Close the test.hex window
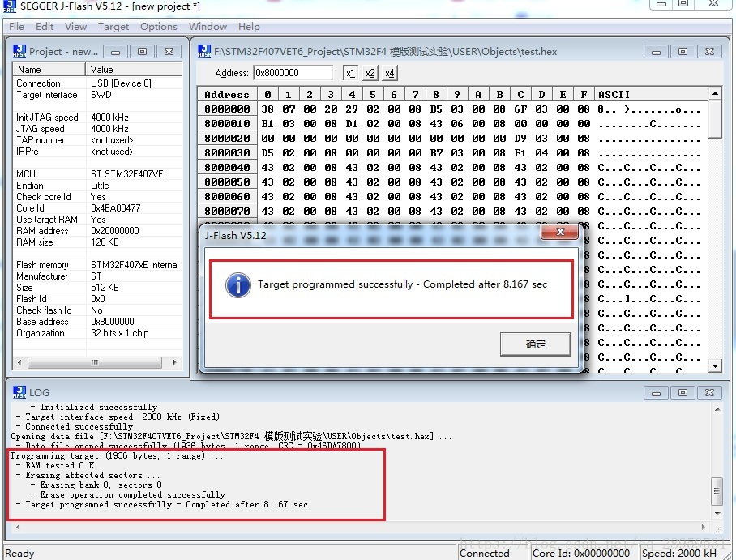The width and height of the screenshot is (736, 560). tap(710, 52)
